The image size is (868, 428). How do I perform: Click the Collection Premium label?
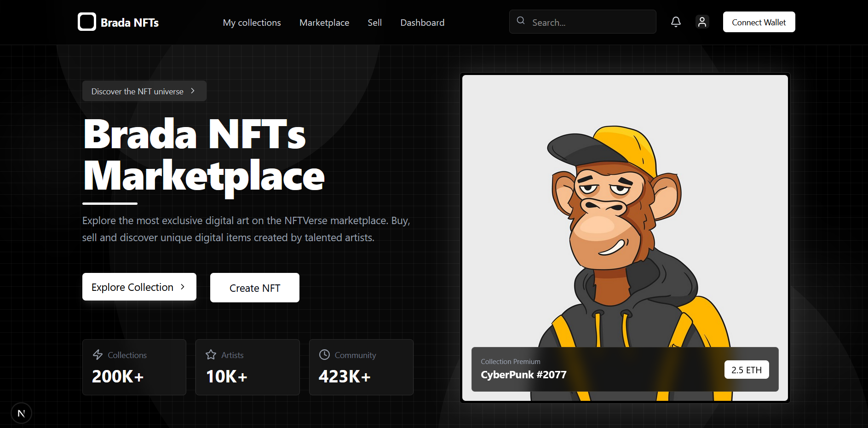pos(511,362)
